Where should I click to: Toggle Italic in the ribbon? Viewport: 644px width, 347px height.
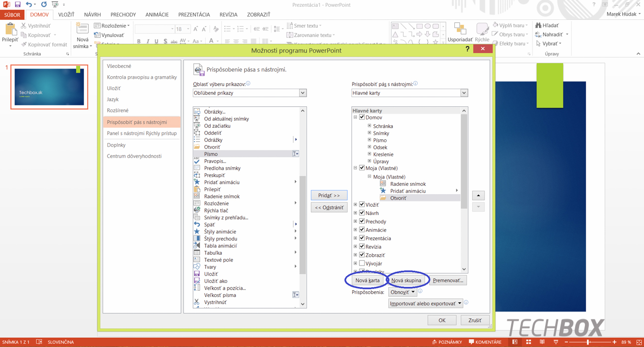147,42
